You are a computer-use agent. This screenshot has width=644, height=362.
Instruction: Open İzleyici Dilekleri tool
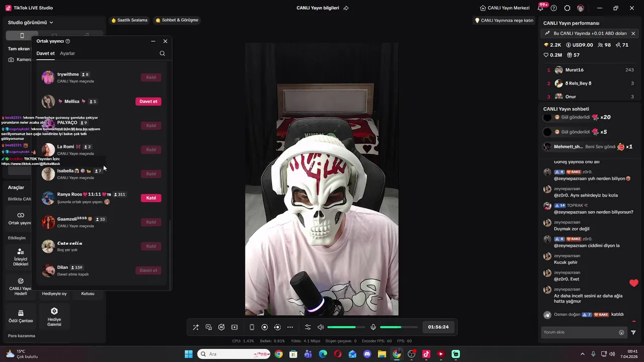point(20,257)
